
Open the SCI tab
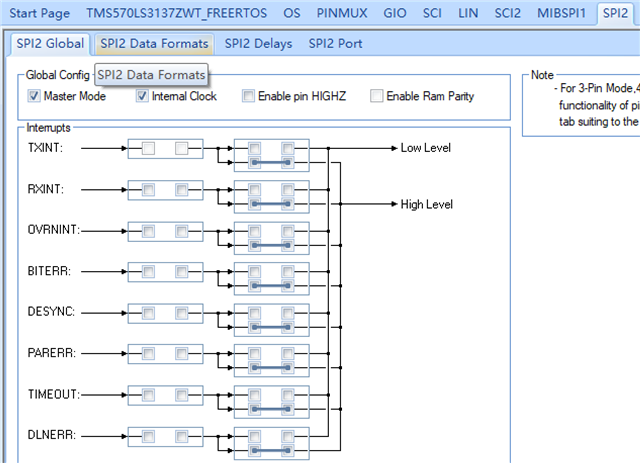point(432,13)
